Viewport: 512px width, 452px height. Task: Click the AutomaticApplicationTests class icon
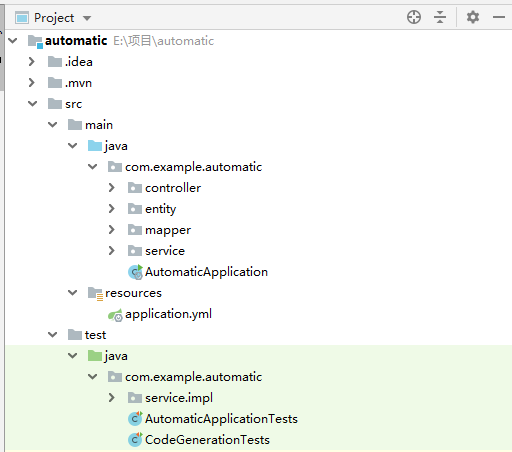click(135, 419)
